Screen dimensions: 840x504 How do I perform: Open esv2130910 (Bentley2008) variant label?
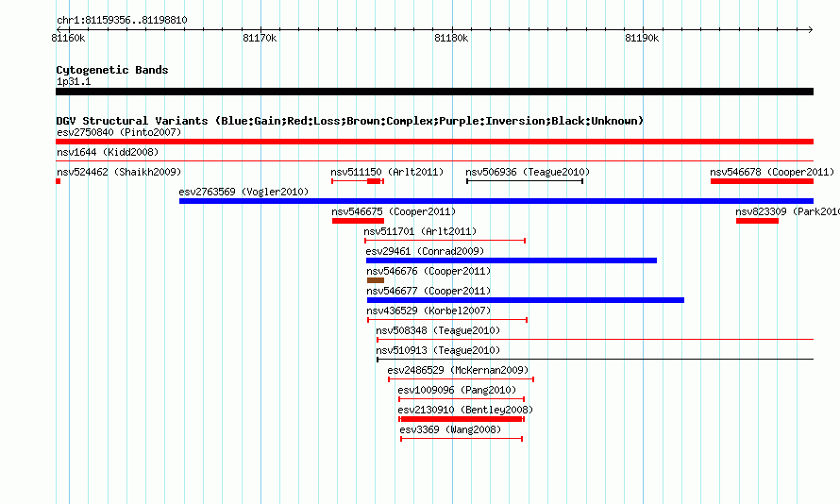465,410
